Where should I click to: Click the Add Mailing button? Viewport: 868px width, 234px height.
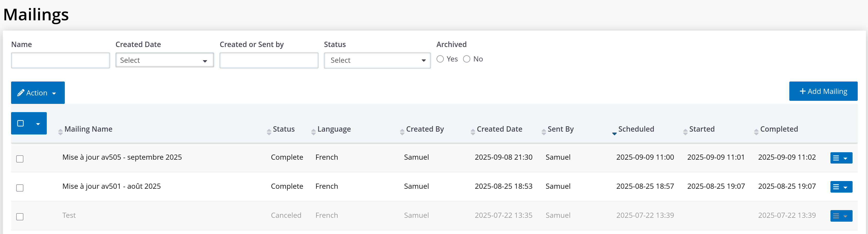[x=823, y=91]
